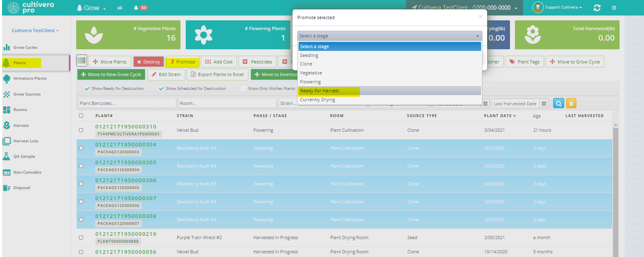
Task: Click the Total Harvested flower icon tile
Action: click(x=532, y=35)
